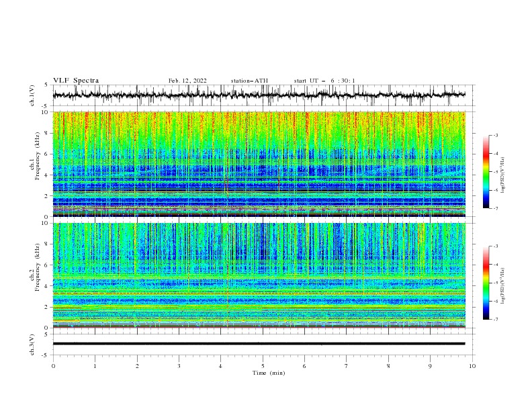The image size is (532, 411).
Task: Click the ch.2 spectrogram plot
Action: (259, 275)
